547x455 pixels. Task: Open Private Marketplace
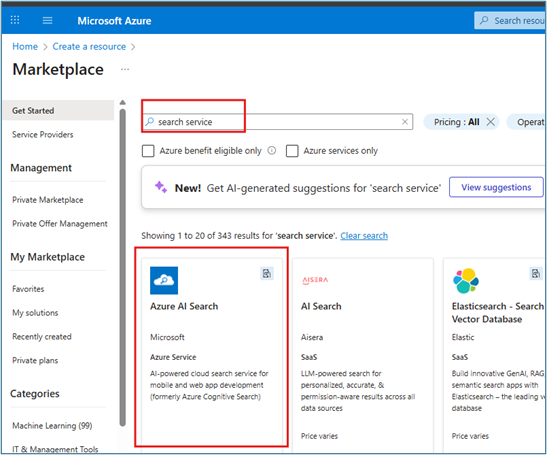pyautogui.click(x=47, y=200)
